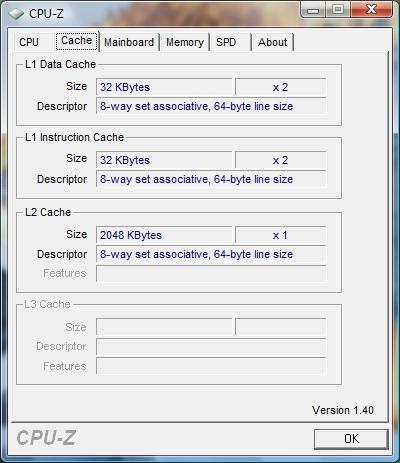Click the L1 Data Cache descriptor value
400x463 pixels.
click(x=211, y=106)
